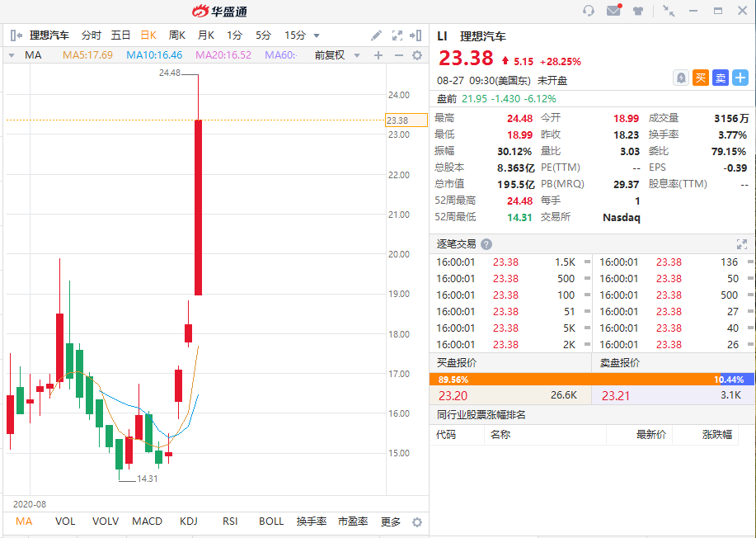Select 5分 chart interval
756x538 pixels.
tap(263, 35)
